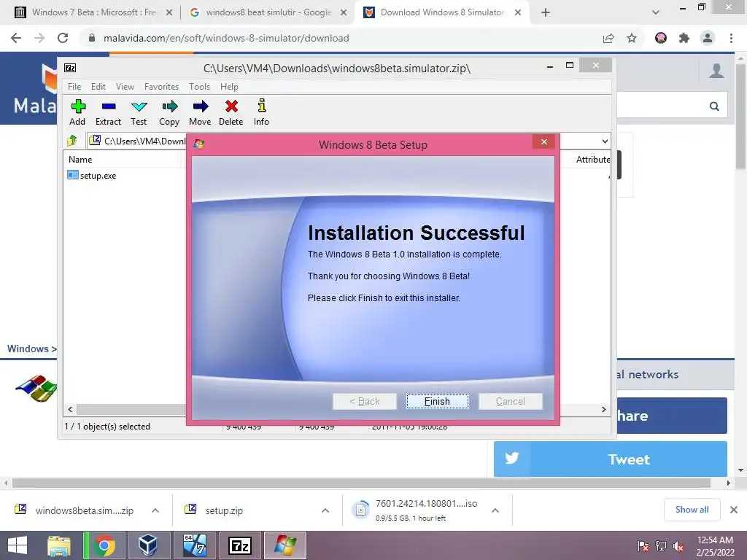Screen dimensions: 747x560
Task: Open the Chrome profile avatar
Action: click(x=708, y=38)
